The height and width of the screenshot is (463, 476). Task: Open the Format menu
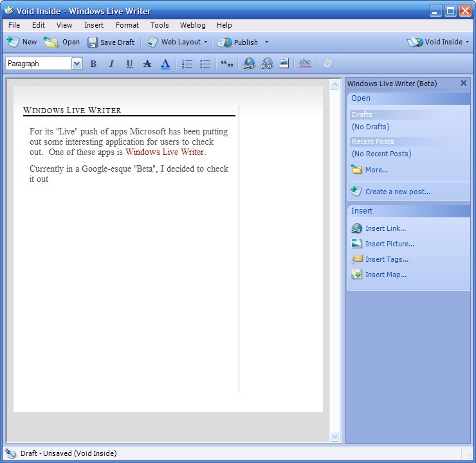[x=127, y=25]
